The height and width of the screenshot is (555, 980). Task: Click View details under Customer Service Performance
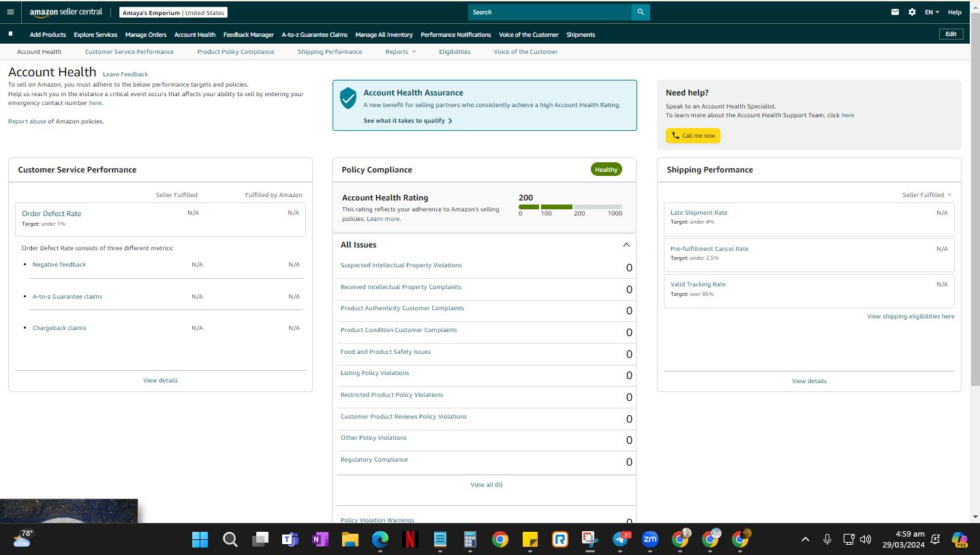161,380
